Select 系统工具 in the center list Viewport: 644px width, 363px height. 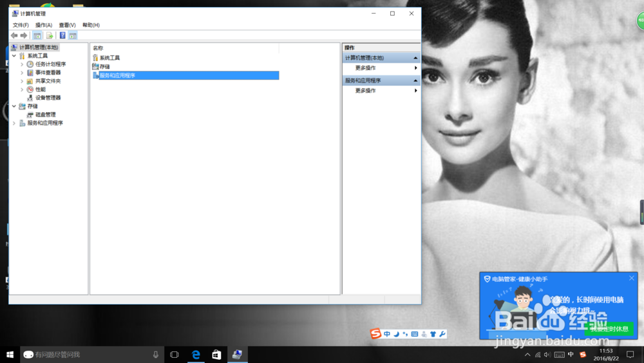coord(109,58)
